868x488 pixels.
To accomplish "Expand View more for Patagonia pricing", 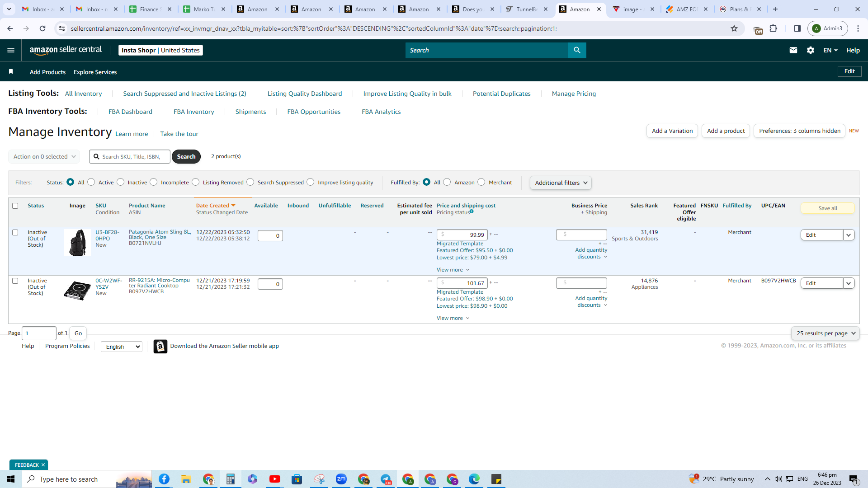I will point(453,270).
